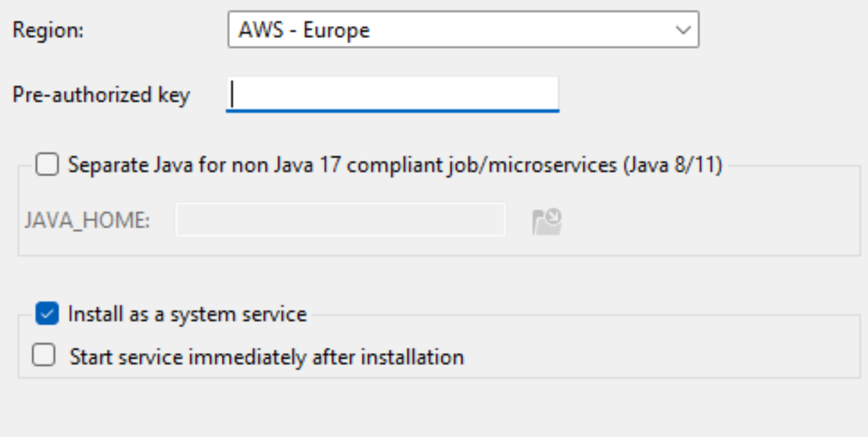The image size is (868, 437).
Task: Click the selected 'AWS - Europe' value text
Action: [x=306, y=31]
